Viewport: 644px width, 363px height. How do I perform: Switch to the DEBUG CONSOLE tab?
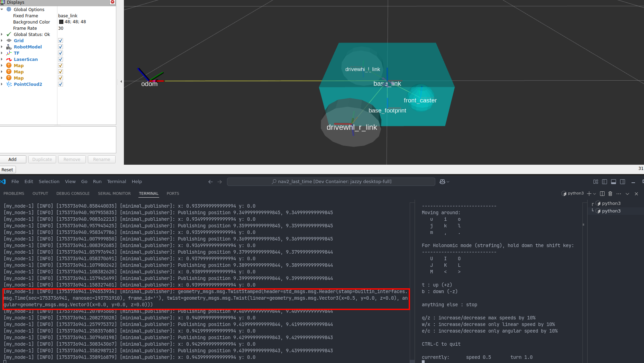73,193
